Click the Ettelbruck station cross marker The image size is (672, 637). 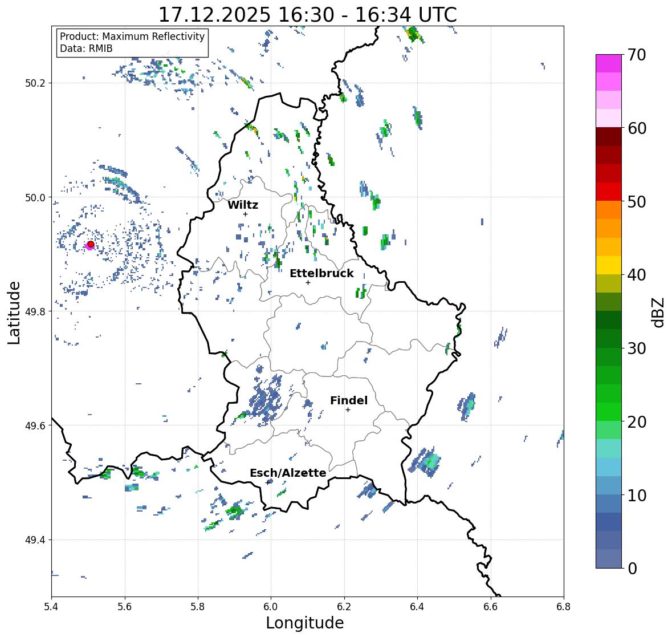tap(308, 282)
